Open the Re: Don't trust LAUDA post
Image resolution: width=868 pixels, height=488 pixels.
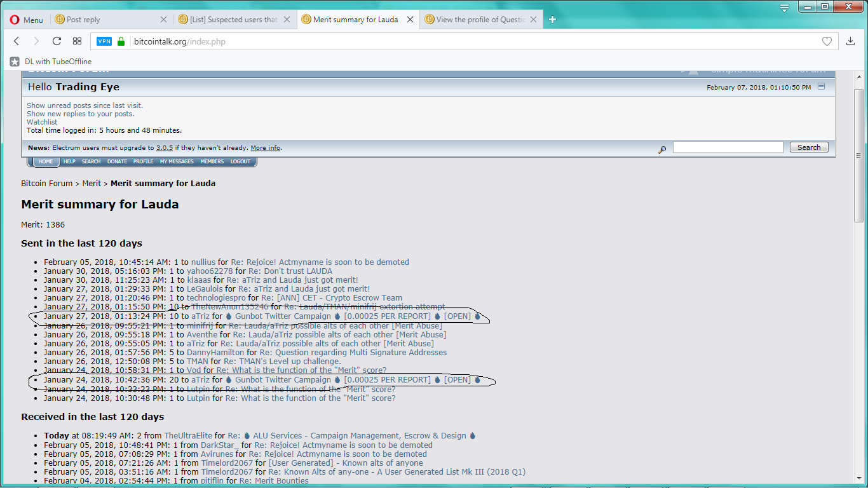tap(290, 271)
